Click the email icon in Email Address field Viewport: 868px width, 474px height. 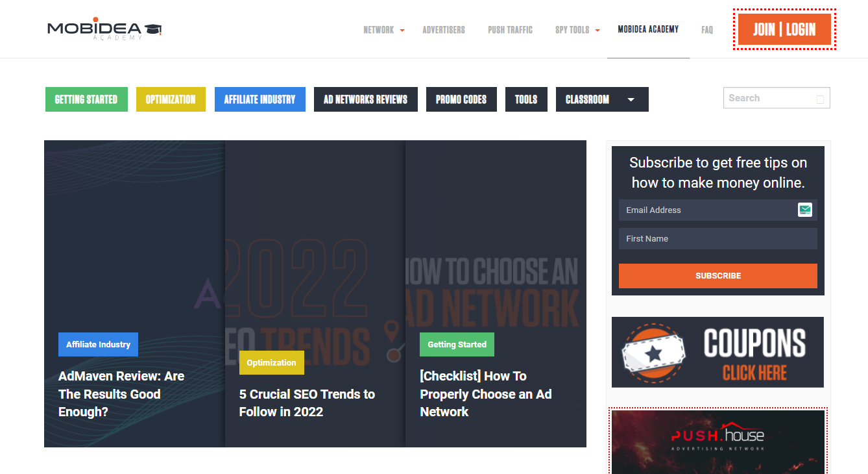pos(805,210)
